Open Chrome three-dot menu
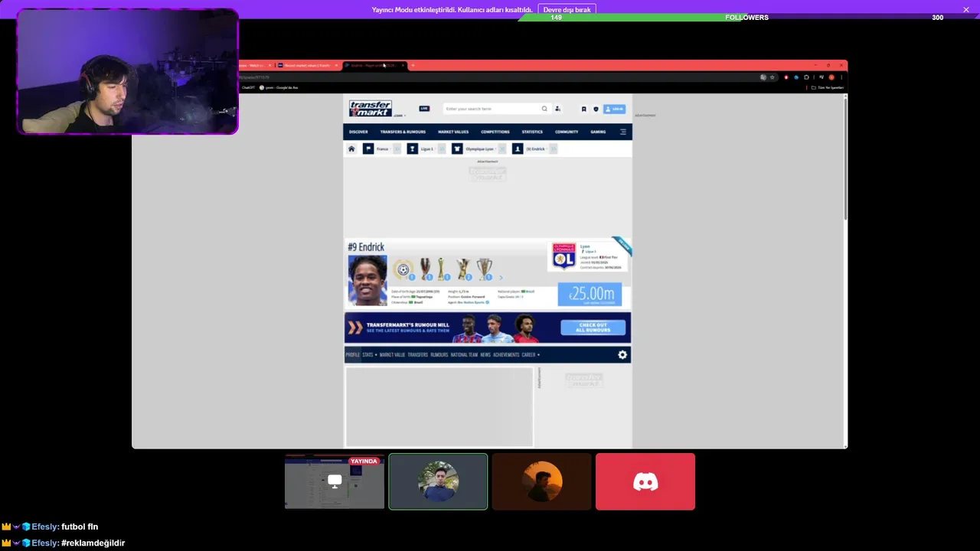The width and height of the screenshot is (980, 551). tap(841, 77)
